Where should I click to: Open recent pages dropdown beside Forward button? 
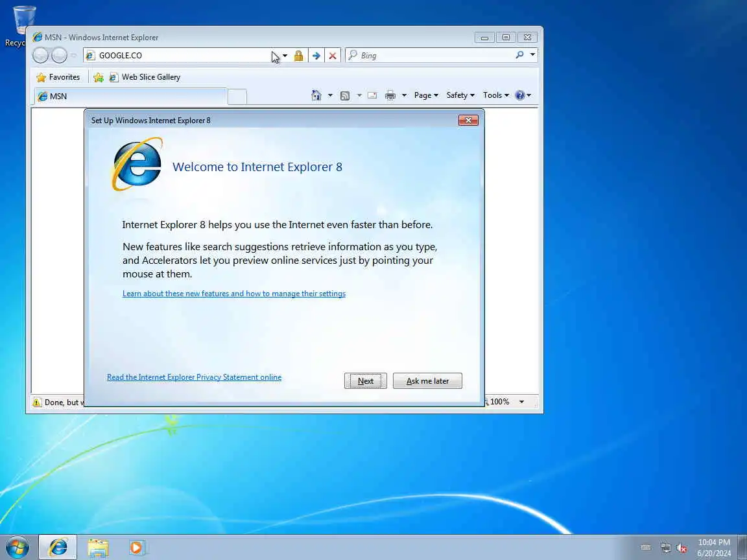[x=73, y=56]
